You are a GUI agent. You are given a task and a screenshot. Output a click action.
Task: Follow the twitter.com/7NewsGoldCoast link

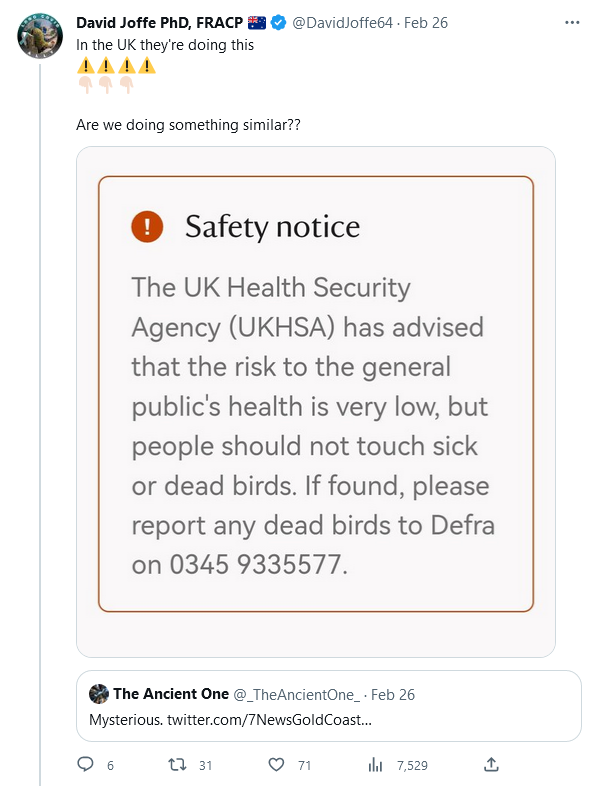click(x=269, y=720)
